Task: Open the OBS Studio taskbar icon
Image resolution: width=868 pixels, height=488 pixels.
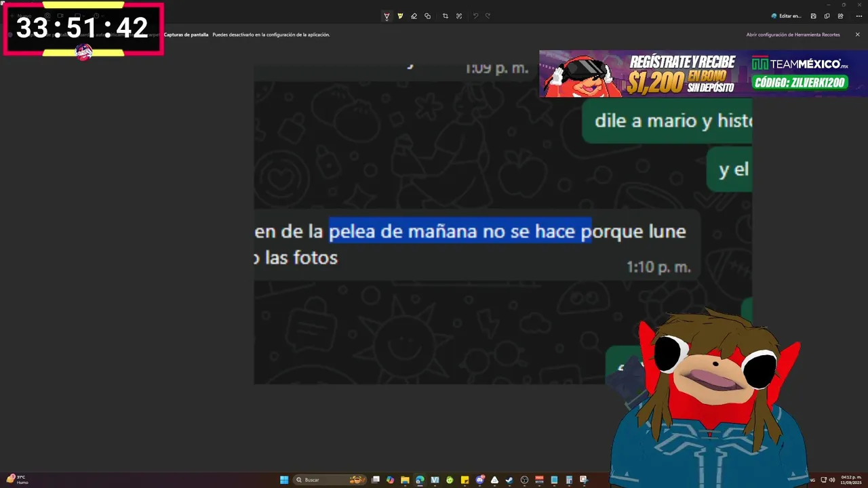Action: 524,480
